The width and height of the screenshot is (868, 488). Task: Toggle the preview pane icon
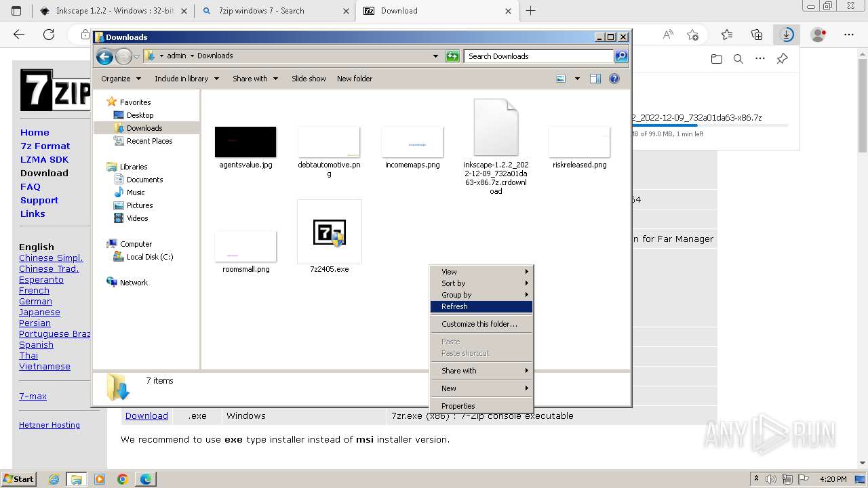pos(595,79)
